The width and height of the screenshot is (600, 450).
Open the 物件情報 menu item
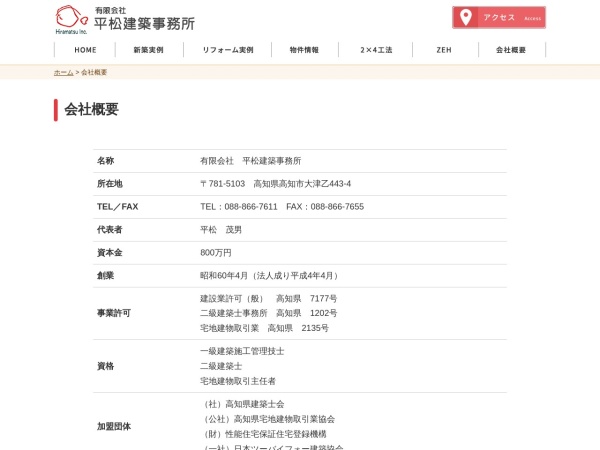tap(304, 50)
